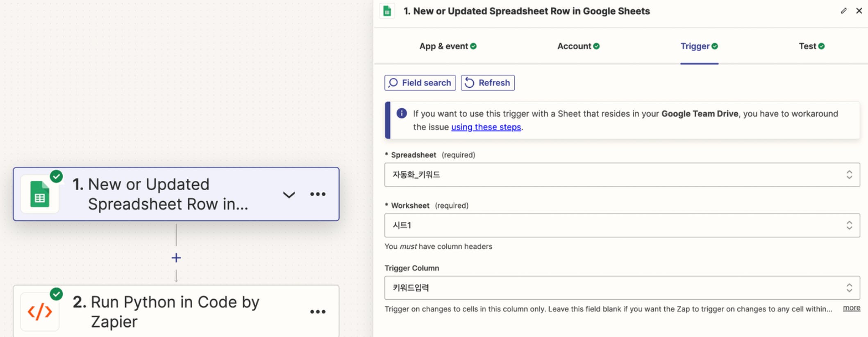Click the Trigger Column field up-down arrows
This screenshot has height=337, width=868.
tap(849, 288)
